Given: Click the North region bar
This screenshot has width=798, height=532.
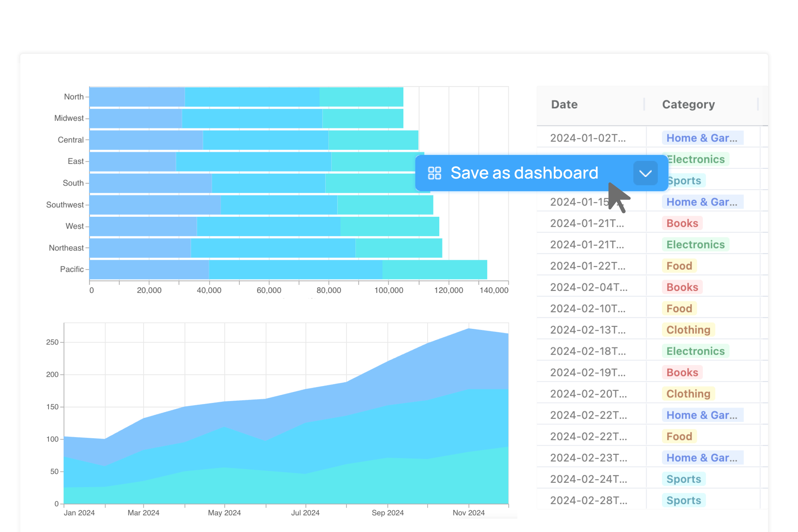Looking at the screenshot, I should (x=246, y=97).
